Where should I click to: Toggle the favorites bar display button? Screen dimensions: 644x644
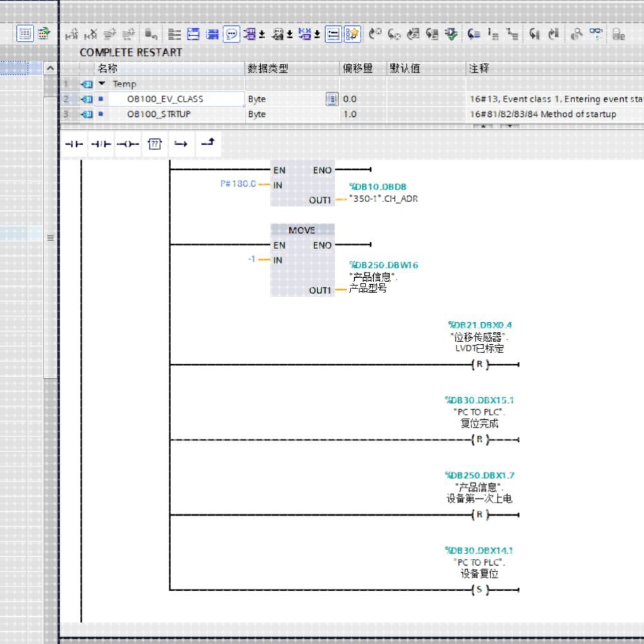(x=352, y=34)
